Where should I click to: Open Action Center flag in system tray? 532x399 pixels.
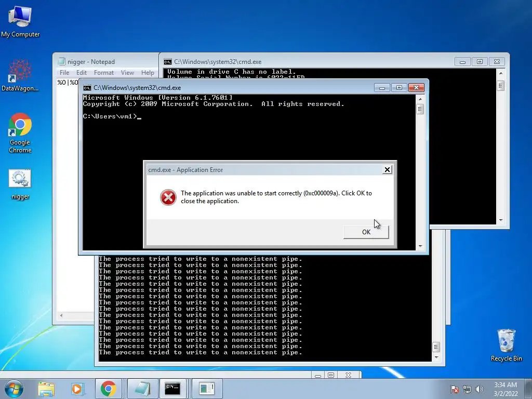coord(454,389)
